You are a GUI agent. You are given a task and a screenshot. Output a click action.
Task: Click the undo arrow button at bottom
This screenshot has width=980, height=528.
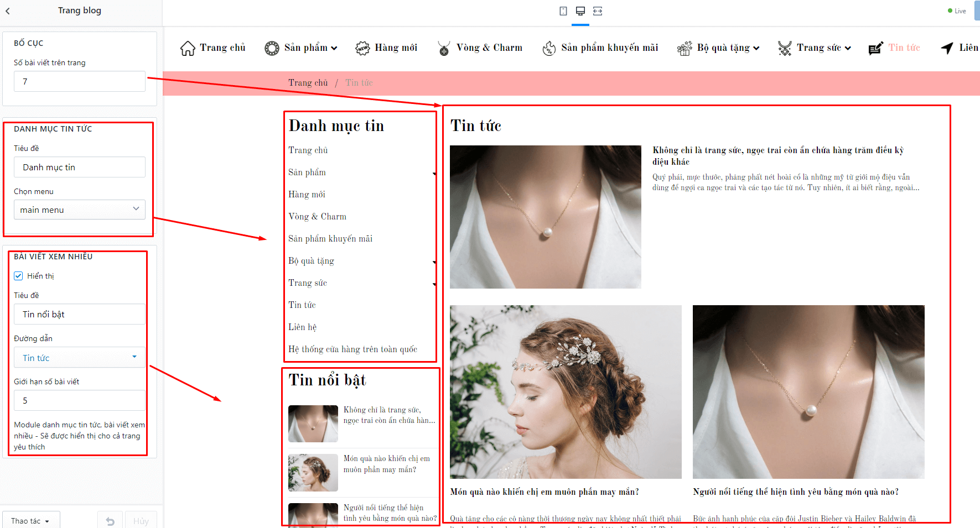(x=110, y=521)
